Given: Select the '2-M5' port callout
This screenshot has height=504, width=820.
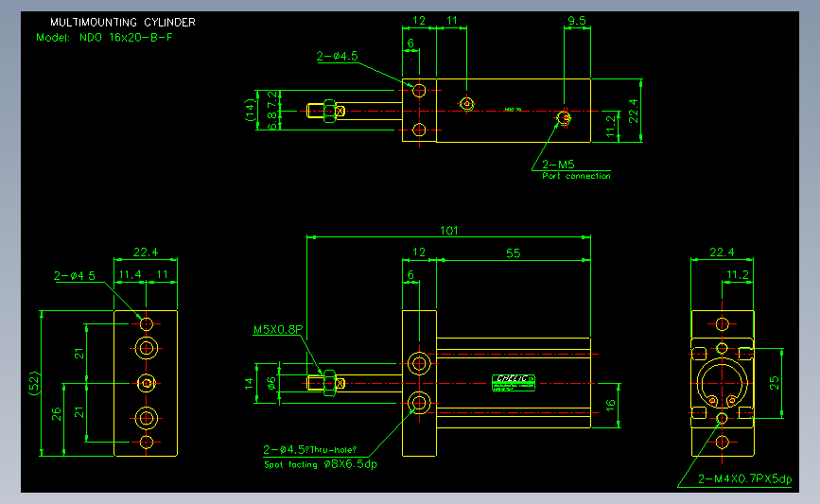Looking at the screenshot, I should [558, 165].
